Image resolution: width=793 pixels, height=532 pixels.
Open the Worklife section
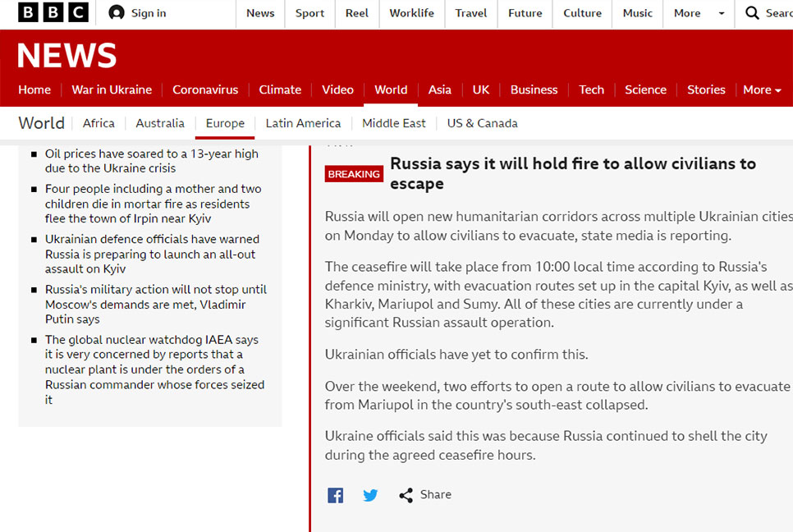pos(411,13)
